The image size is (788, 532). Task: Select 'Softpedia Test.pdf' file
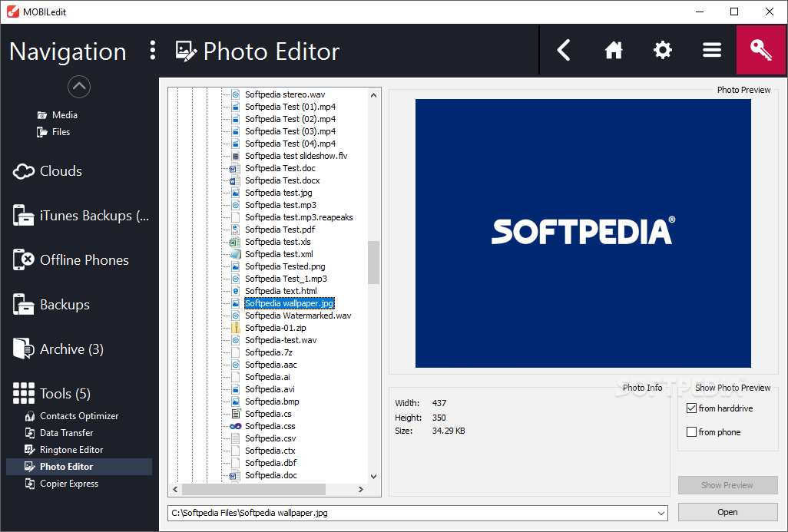pos(280,230)
